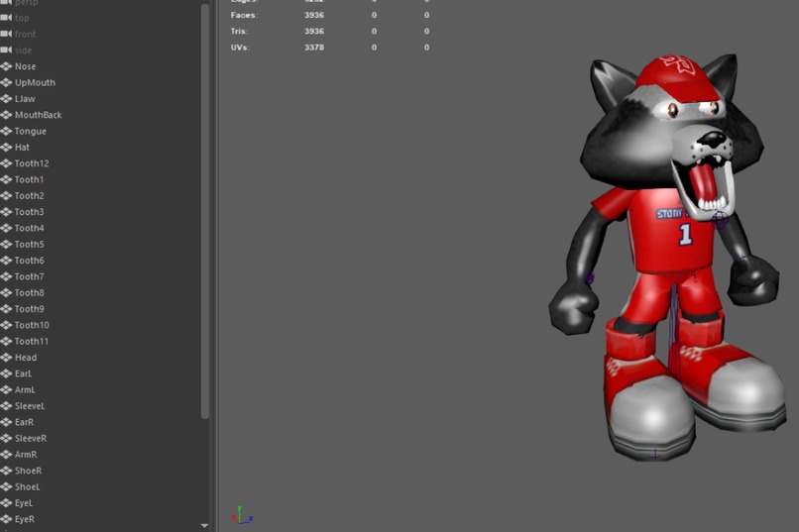Click the camera icon beside side
Viewport: 799px width, 532px height.
[x=6, y=51]
